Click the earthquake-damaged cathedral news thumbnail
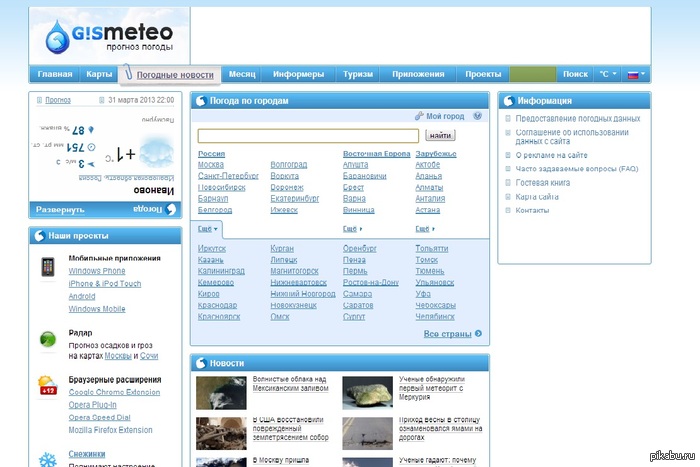700x467 pixels. point(221,434)
